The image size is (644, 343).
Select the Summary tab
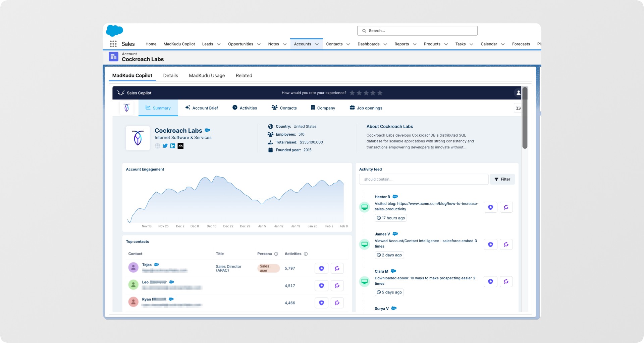click(158, 108)
